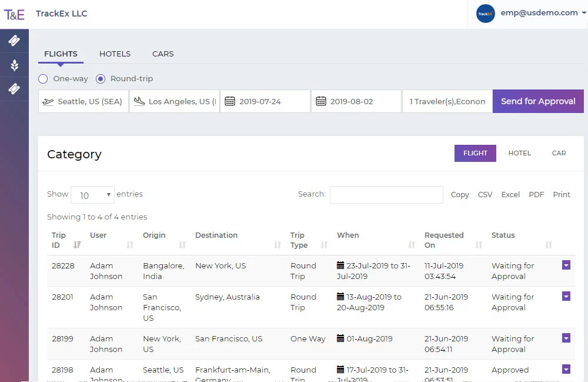The width and height of the screenshot is (588, 382).
Task: Click 'TrackEx LLC' company name
Action: [62, 14]
